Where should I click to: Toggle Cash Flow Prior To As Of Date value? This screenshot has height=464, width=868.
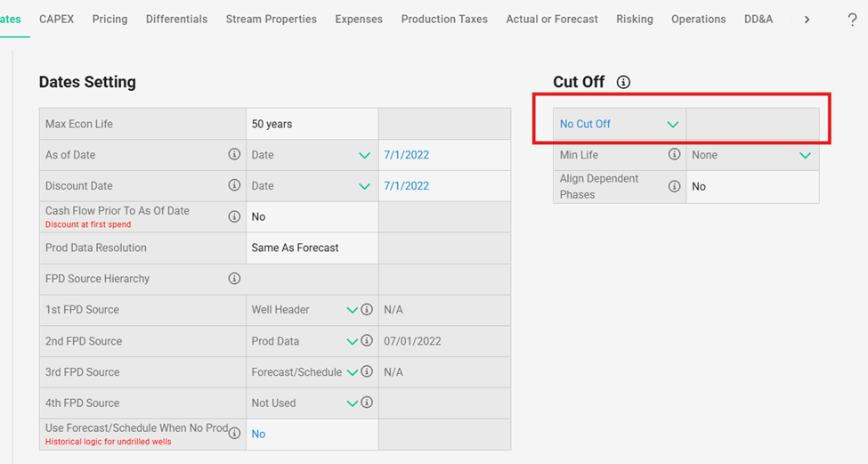(258, 217)
